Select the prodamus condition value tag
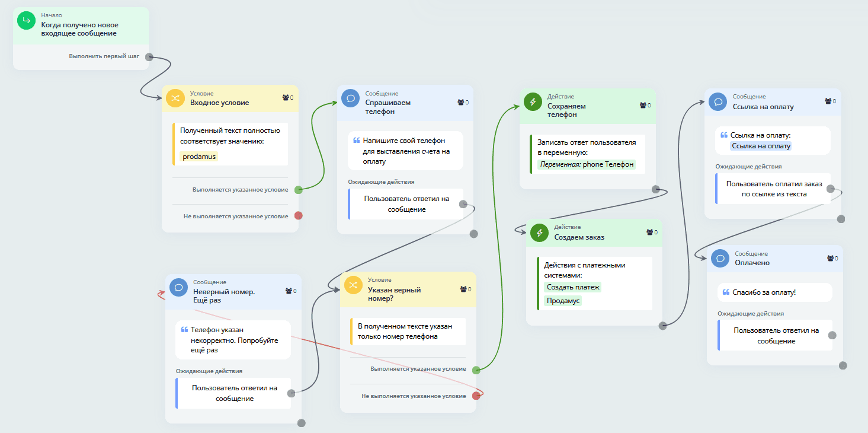This screenshot has height=433, width=868. pos(199,157)
